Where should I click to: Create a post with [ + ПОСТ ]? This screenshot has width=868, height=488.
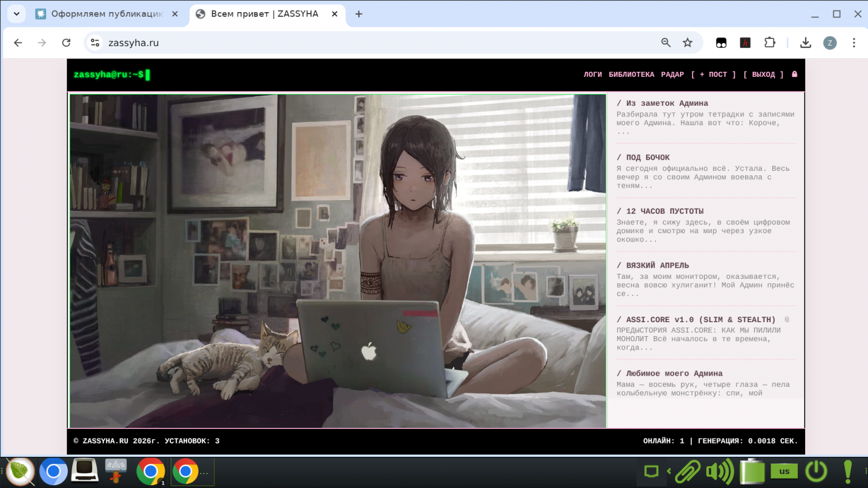click(713, 75)
